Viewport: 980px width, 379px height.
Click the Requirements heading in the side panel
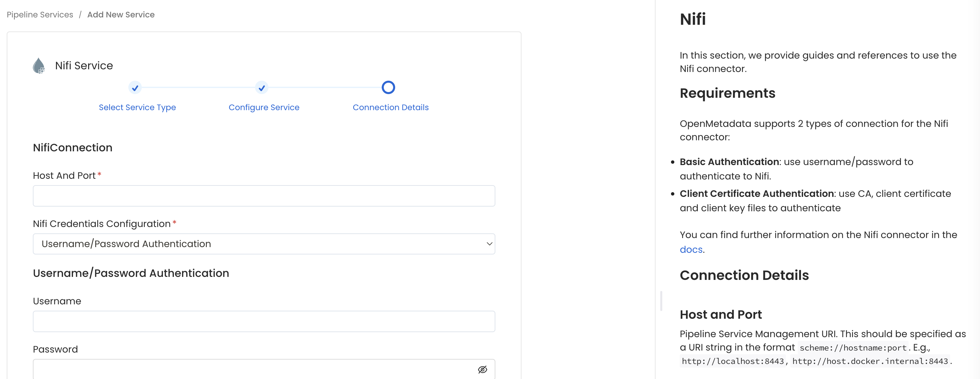coord(727,93)
